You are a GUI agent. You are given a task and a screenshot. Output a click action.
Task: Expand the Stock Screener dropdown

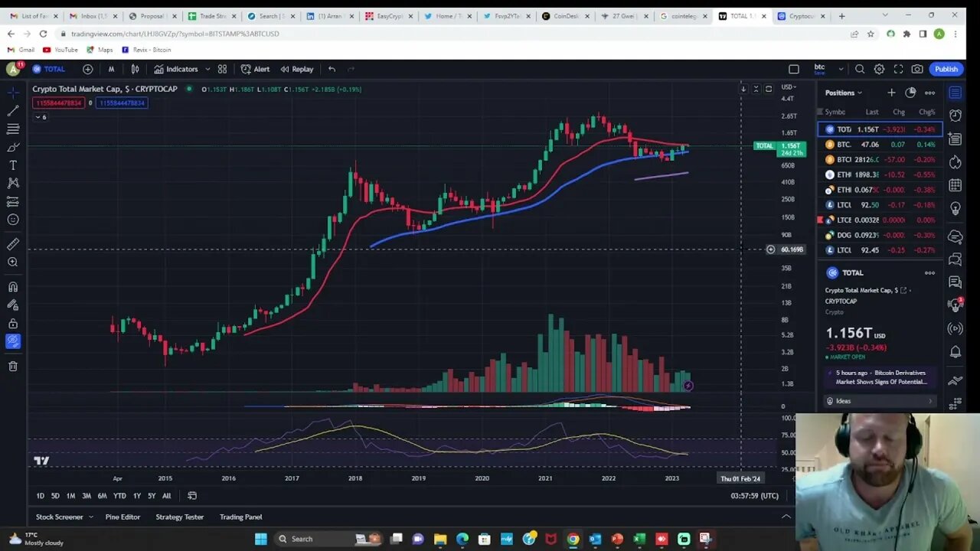click(90, 517)
